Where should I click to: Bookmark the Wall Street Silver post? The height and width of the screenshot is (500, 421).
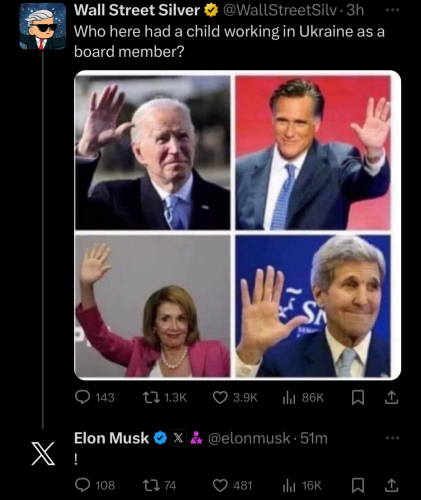[358, 398]
